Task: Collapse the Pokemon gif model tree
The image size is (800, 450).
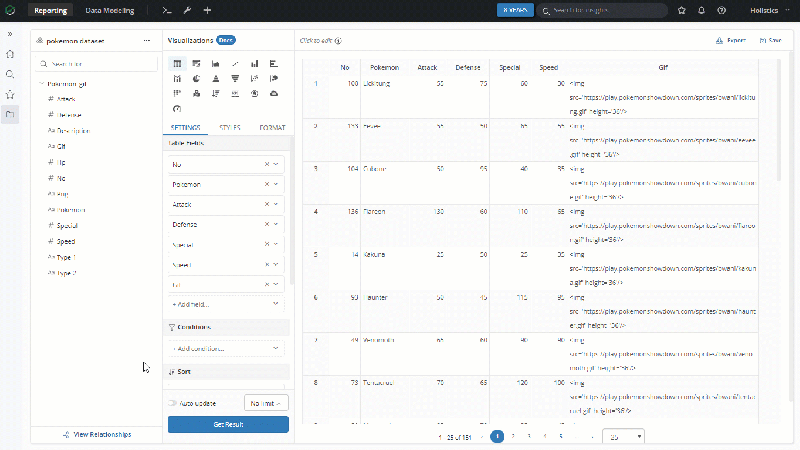Action: coord(41,84)
